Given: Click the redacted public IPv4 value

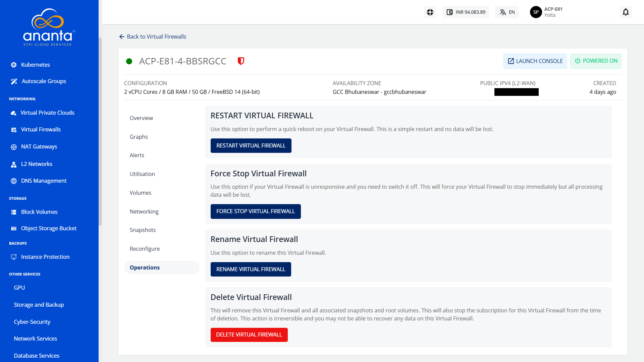Looking at the screenshot, I should (516, 92).
